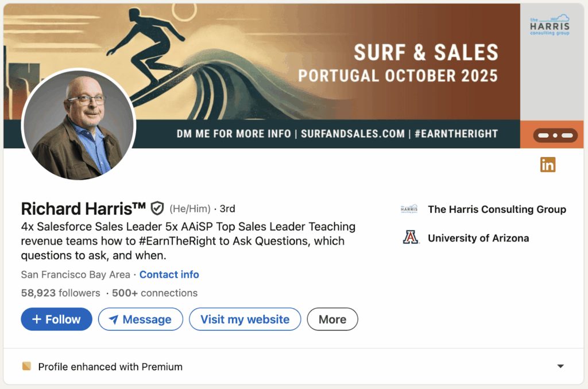Follow Richard Harris with the Follow button
Image resolution: width=588 pixels, height=389 pixels.
(56, 320)
